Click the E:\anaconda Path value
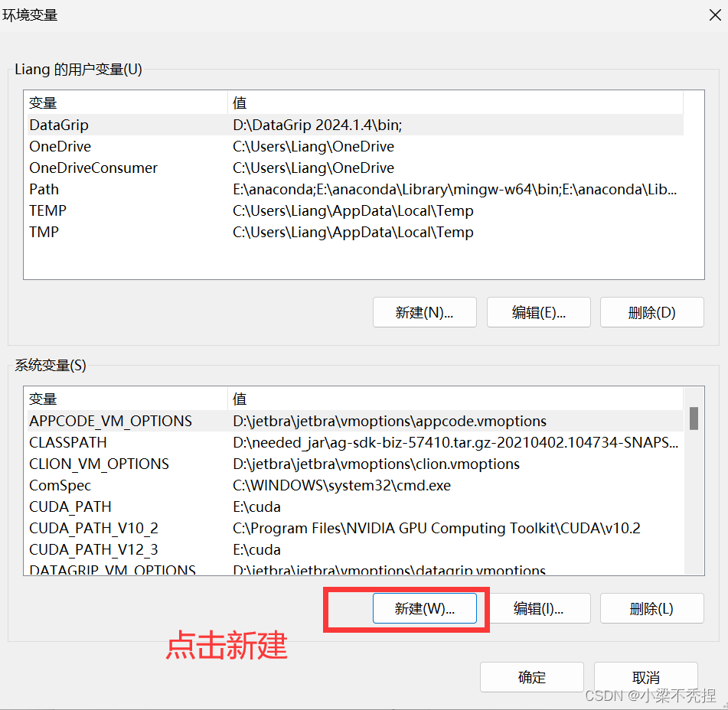The image size is (728, 710). [x=455, y=189]
